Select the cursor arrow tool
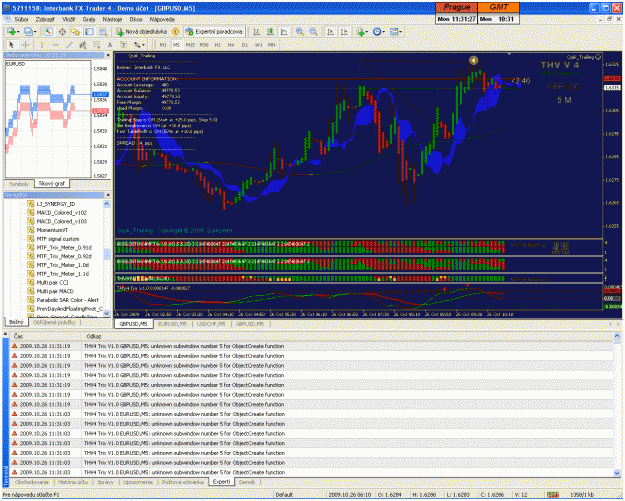Viewport: 625px width, 501px height. point(11,45)
